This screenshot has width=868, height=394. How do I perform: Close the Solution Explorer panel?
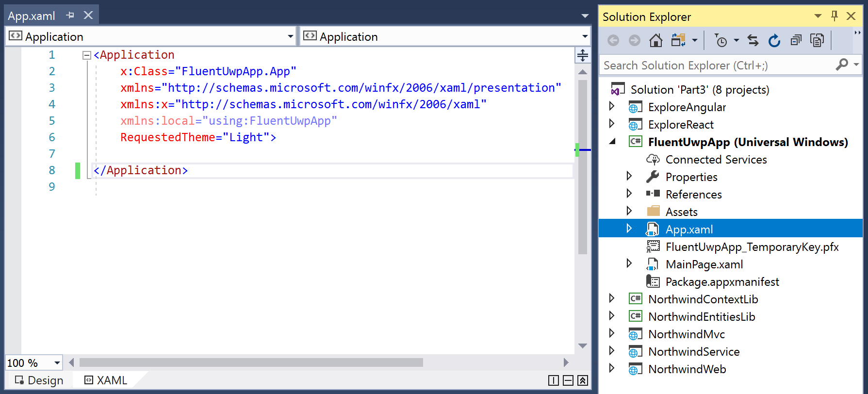click(851, 16)
